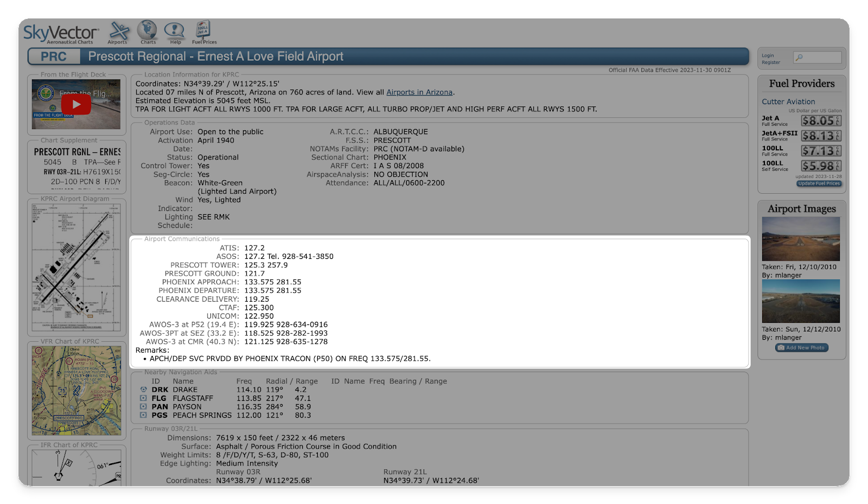The image size is (868, 504).
Task: Select the PAYSON navaid name
Action: click(187, 407)
